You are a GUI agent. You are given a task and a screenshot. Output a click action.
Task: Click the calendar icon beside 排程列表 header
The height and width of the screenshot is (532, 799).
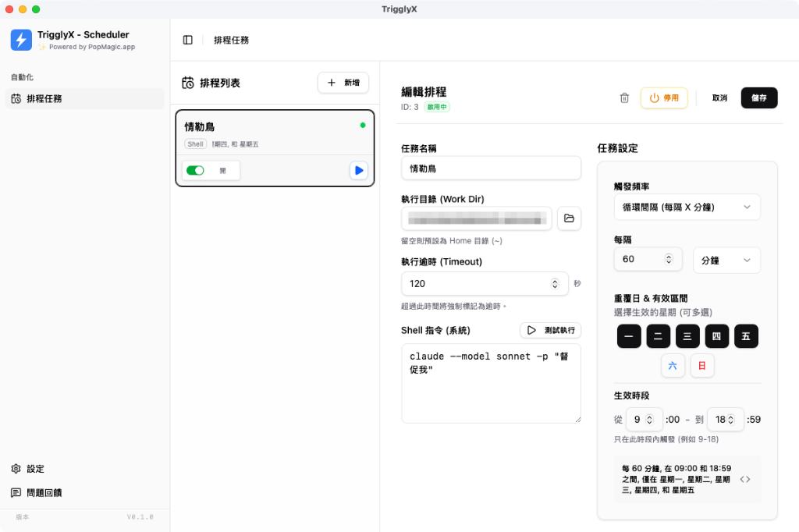coord(186,82)
